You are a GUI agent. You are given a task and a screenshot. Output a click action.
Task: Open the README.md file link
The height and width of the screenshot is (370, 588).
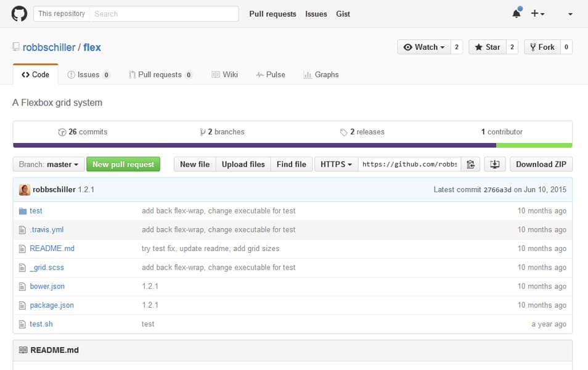(x=52, y=249)
